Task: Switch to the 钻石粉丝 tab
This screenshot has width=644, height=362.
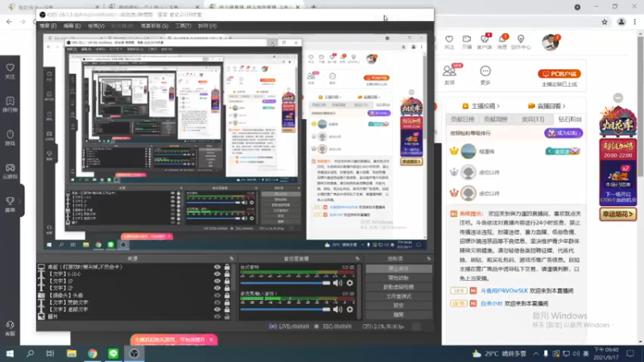Action: [x=570, y=119]
